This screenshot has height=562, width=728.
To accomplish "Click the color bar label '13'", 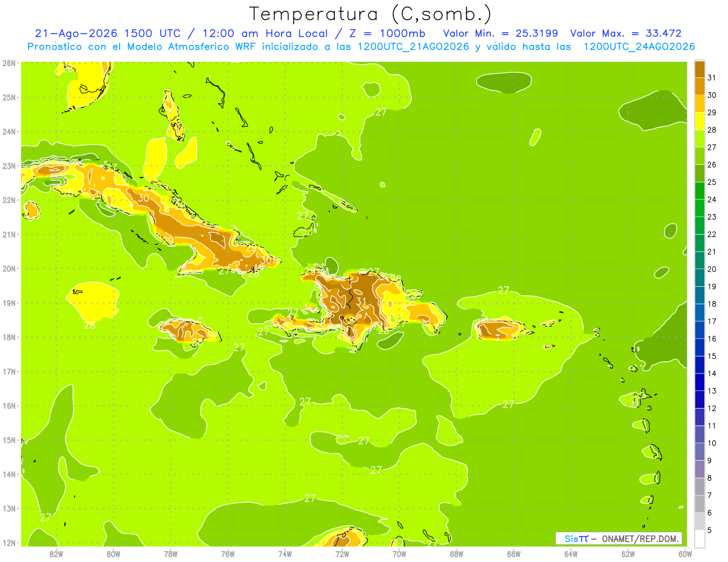I will click(711, 391).
